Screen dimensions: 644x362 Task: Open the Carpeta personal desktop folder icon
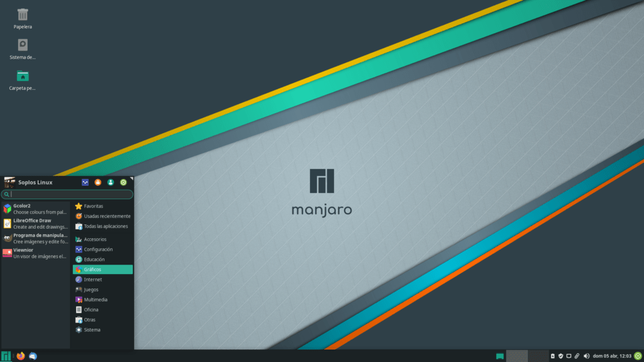[x=23, y=80]
